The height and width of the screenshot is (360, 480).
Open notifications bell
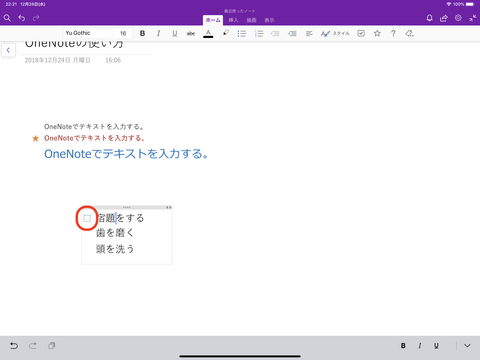[x=430, y=18]
